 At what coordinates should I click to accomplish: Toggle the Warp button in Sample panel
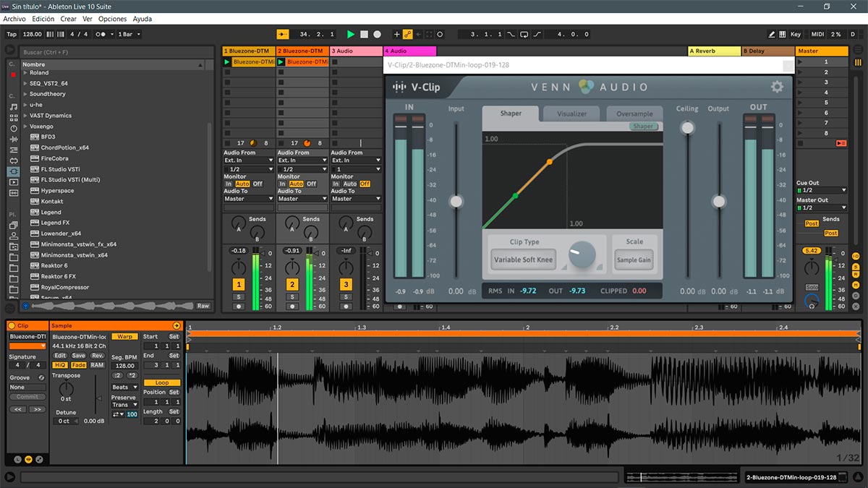click(124, 337)
